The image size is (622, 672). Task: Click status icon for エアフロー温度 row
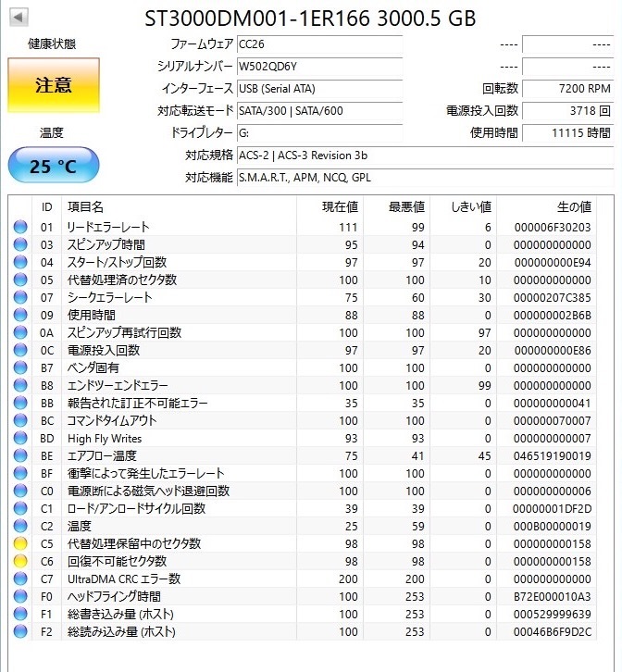20,455
